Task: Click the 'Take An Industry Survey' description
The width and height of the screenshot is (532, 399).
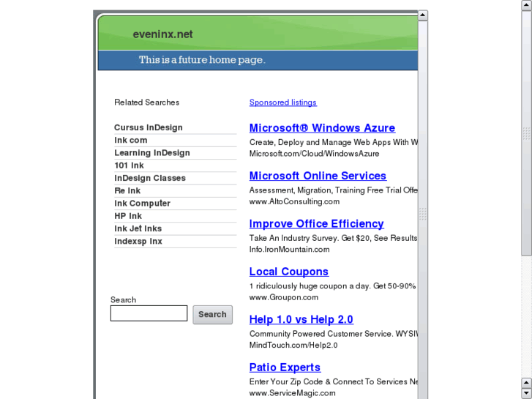Action: (334, 238)
